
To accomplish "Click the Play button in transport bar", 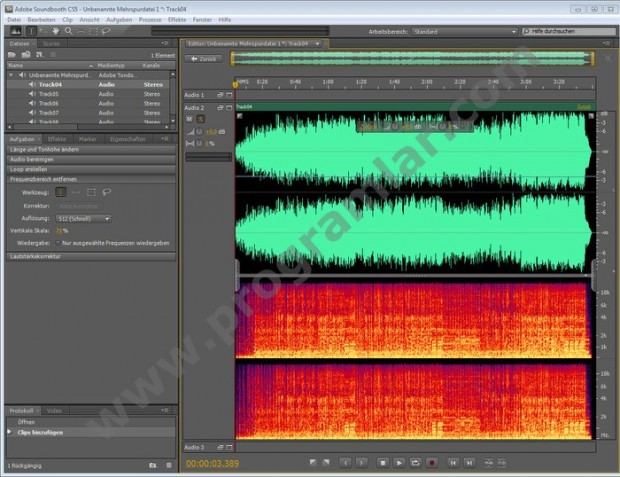I will (x=399, y=462).
